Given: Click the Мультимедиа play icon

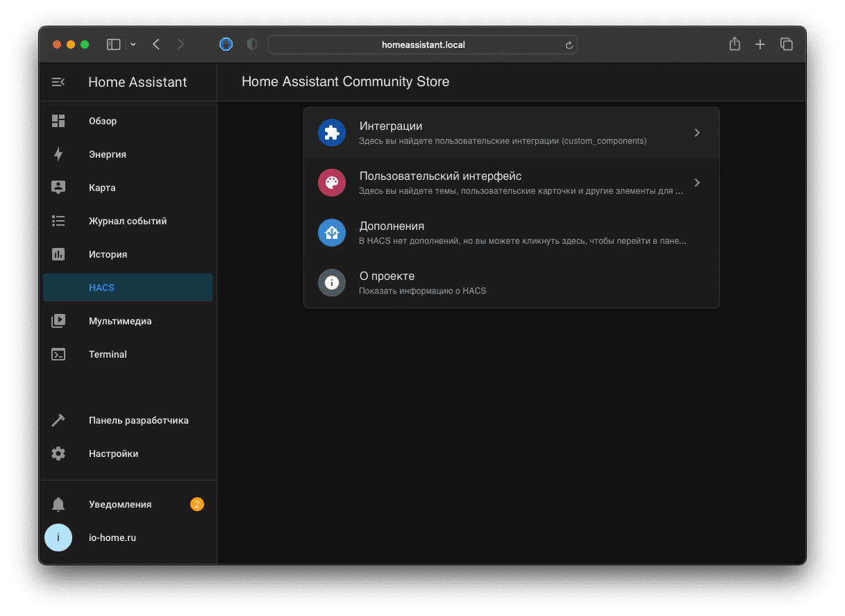Looking at the screenshot, I should (58, 321).
